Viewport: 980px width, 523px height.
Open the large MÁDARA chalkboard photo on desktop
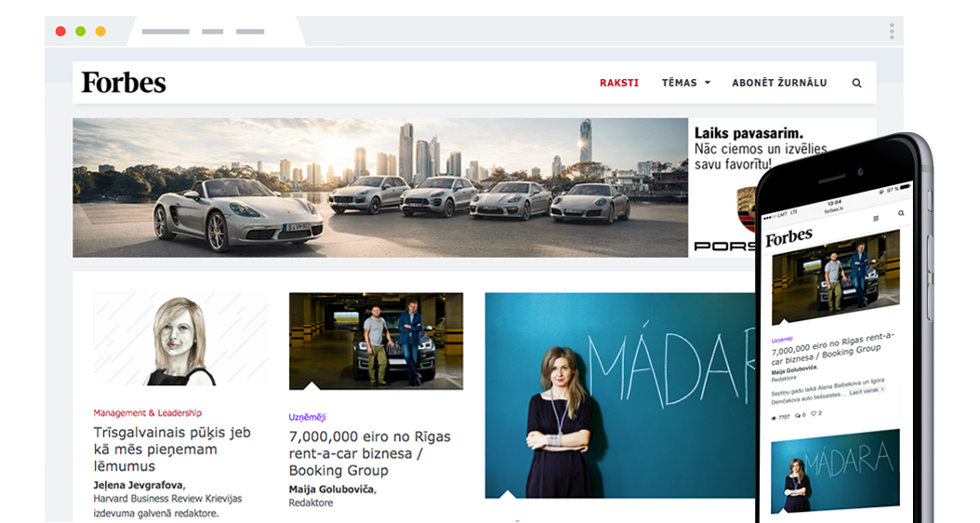click(620, 396)
